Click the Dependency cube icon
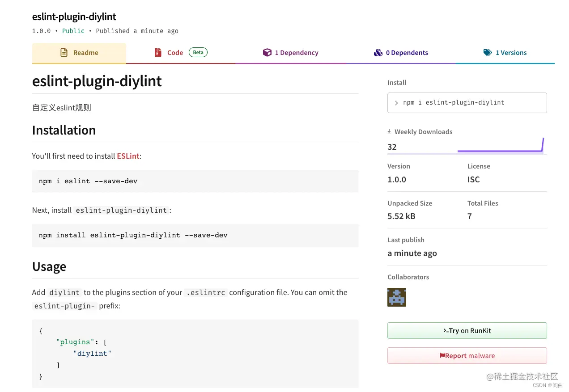This screenshot has width=569, height=392. (x=267, y=53)
